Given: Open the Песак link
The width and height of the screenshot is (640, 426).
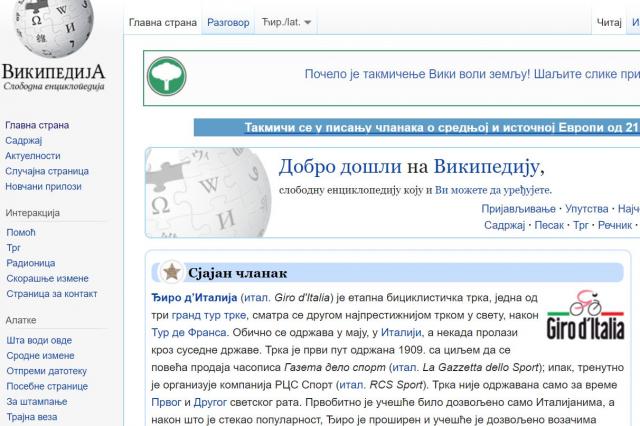Looking at the screenshot, I should tap(549, 226).
